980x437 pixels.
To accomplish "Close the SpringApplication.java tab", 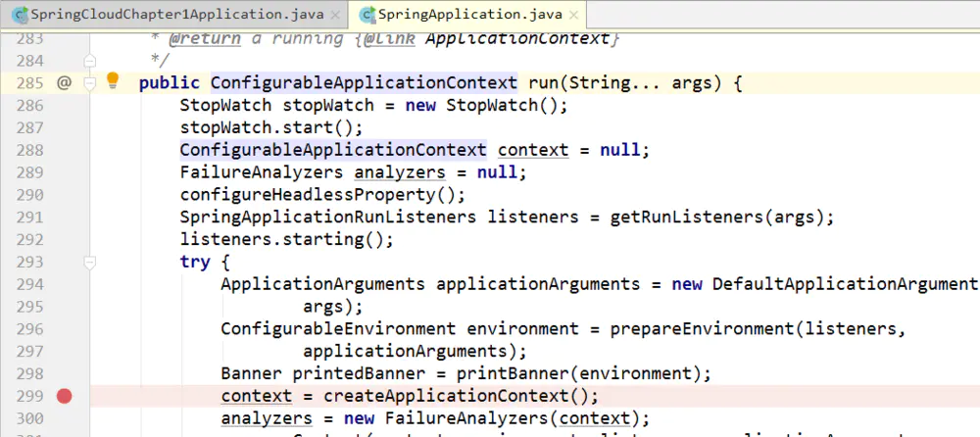I will (573, 15).
